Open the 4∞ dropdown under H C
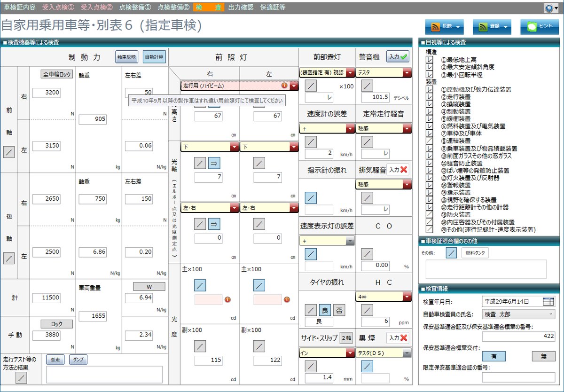This screenshot has width=564, height=392. click(407, 297)
